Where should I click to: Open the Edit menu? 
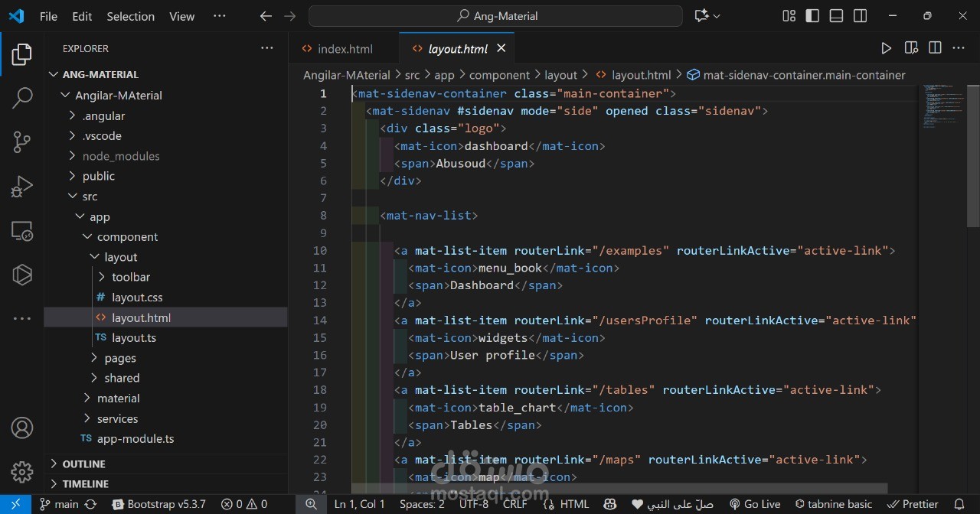pyautogui.click(x=82, y=16)
